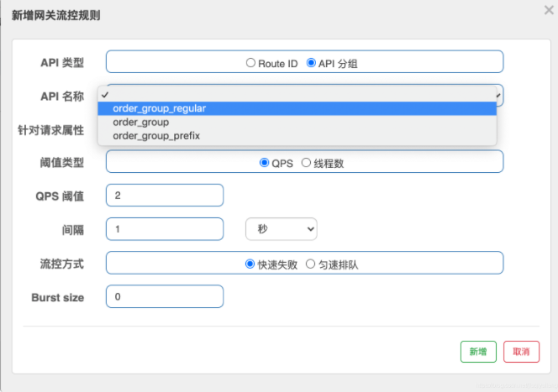Viewport: 558px width, 392px height.
Task: Select 线程数 as the threshold type
Action: [x=306, y=163]
